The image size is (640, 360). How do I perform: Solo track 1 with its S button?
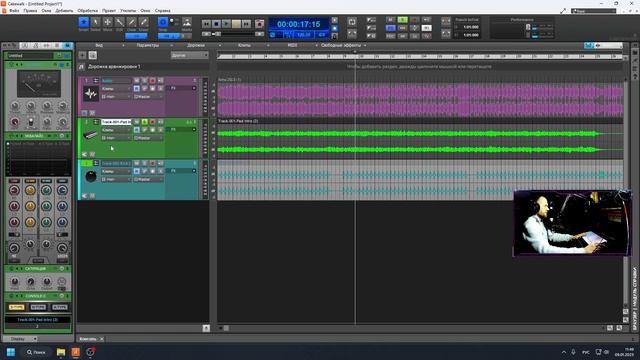click(144, 80)
